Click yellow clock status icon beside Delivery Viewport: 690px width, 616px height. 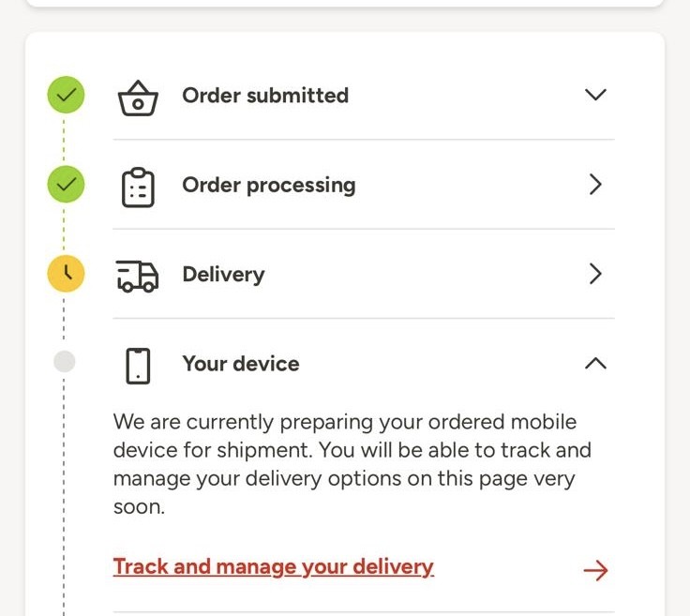(x=66, y=274)
